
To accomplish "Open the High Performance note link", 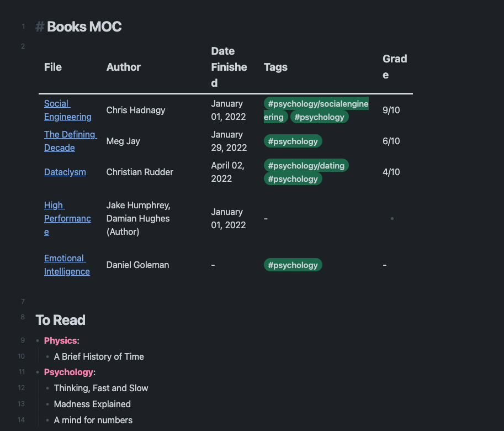I will [67, 218].
